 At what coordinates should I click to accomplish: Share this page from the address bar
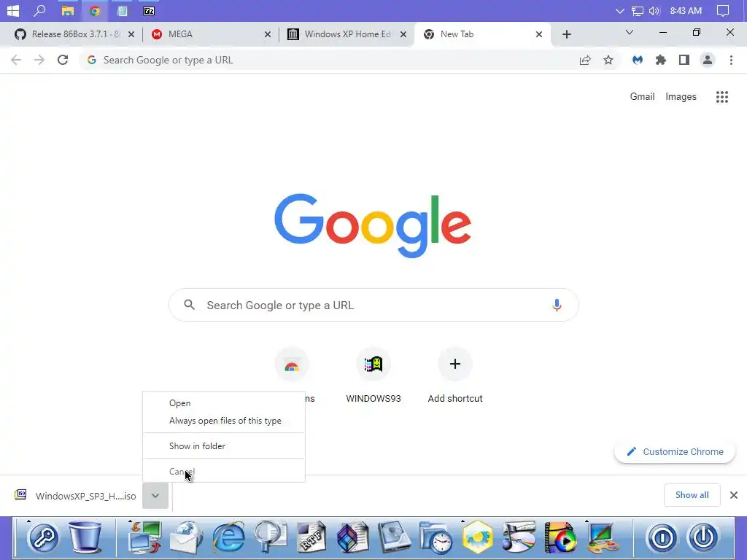(x=585, y=60)
